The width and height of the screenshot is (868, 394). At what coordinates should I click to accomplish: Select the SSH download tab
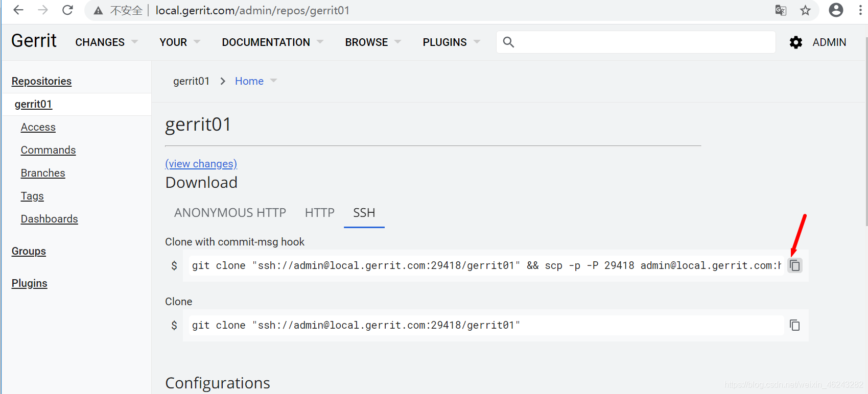coord(364,213)
